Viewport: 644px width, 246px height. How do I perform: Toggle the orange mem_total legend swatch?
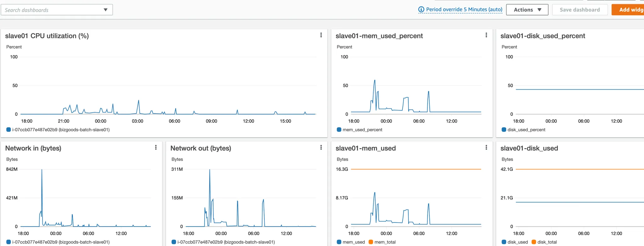click(x=371, y=242)
